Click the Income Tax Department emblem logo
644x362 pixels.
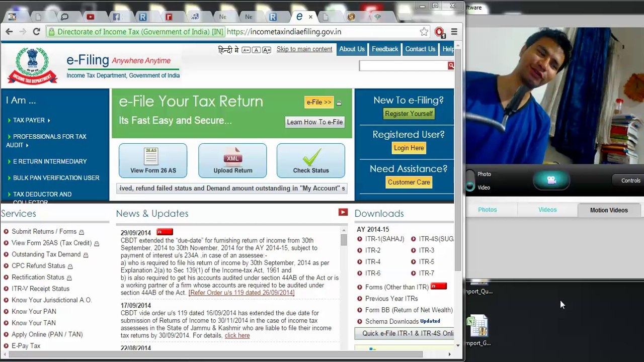(32, 66)
